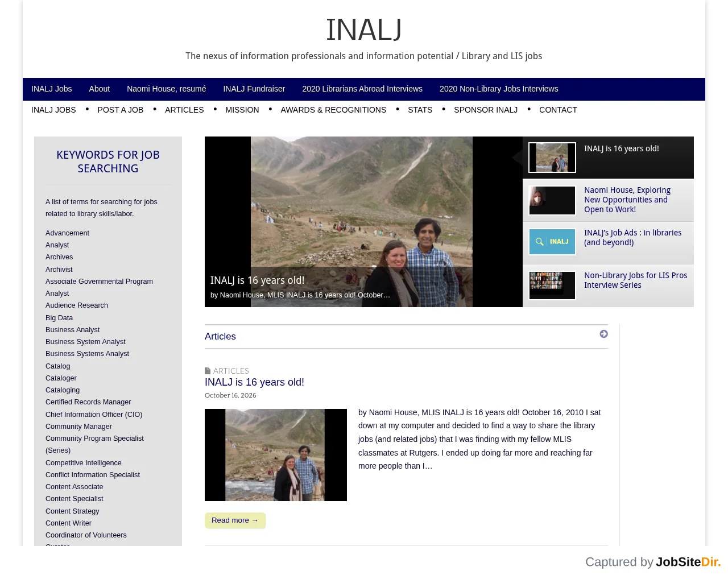The height and width of the screenshot is (579, 728).
Task: Click the October 16, 2026 post date
Action: (230, 395)
